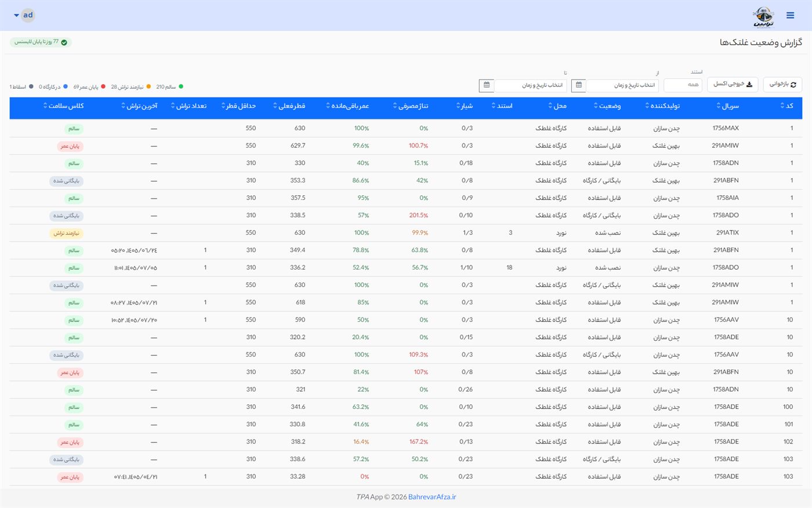Click the remaining life value 16.4%

pos(361,442)
